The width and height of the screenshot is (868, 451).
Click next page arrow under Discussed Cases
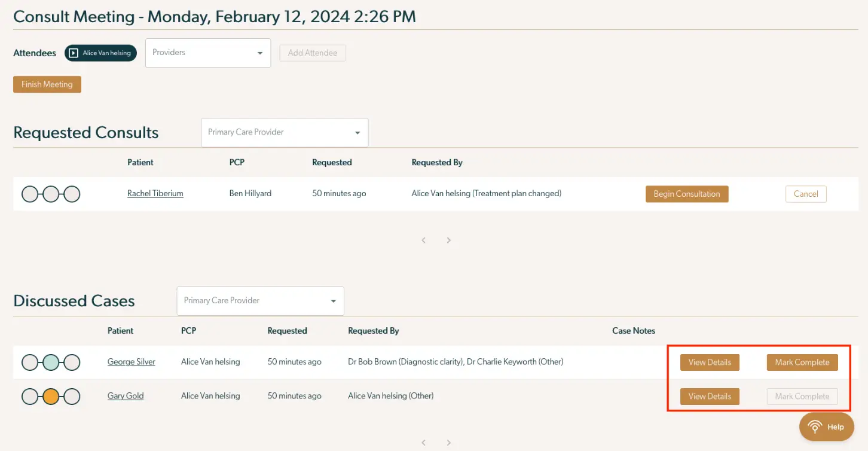coord(448,443)
